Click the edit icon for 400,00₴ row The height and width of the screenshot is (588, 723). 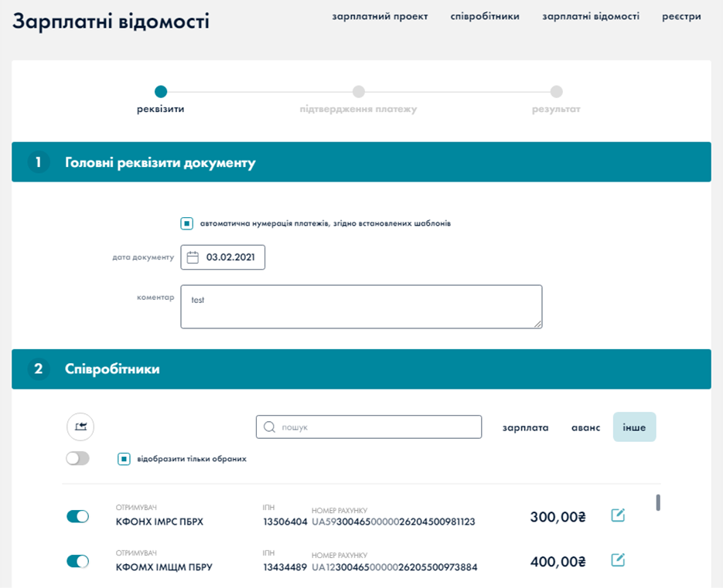(x=618, y=560)
